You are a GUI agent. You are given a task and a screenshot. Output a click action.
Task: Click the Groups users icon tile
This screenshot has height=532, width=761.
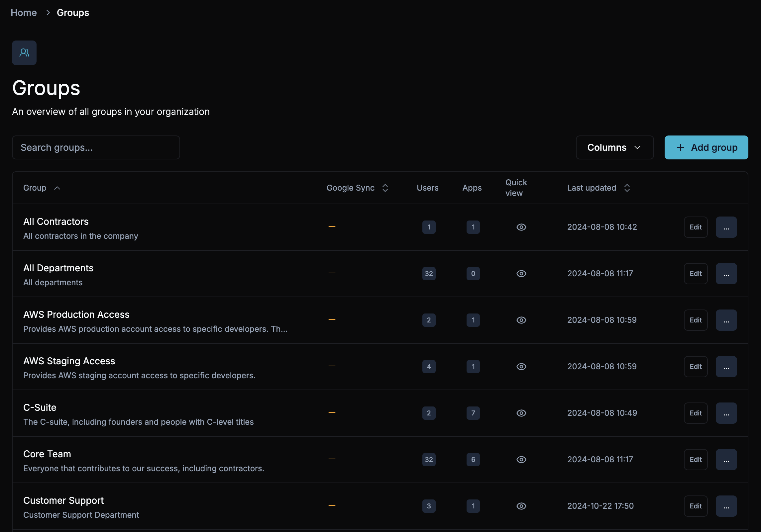tap(24, 53)
